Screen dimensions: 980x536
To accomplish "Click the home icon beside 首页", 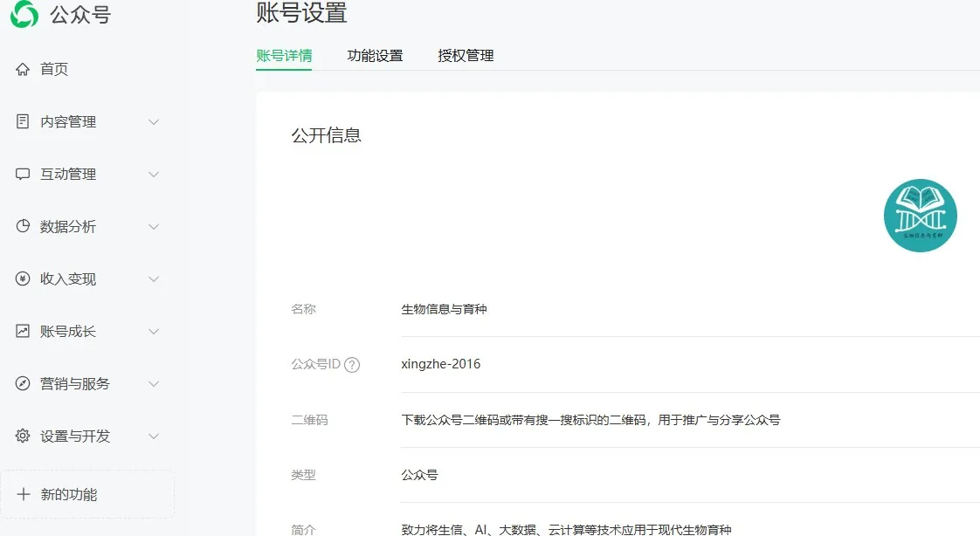I will point(23,69).
